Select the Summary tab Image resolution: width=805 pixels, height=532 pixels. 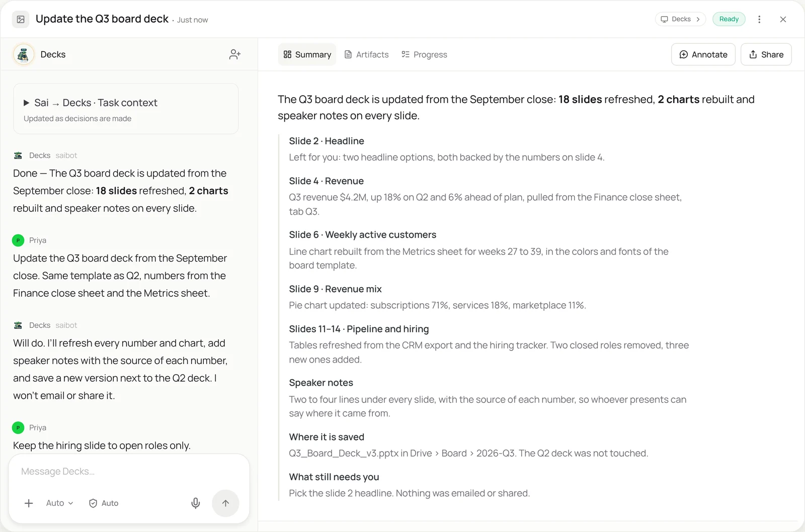coord(307,54)
